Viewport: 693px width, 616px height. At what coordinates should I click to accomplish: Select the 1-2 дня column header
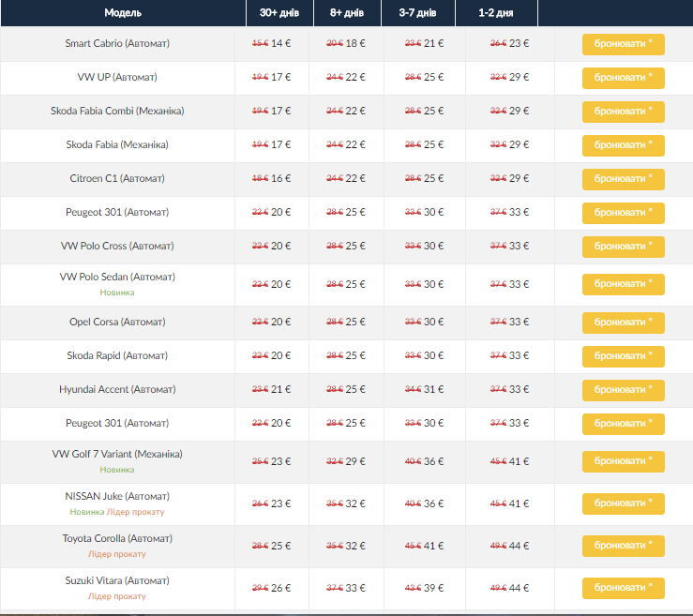[496, 12]
